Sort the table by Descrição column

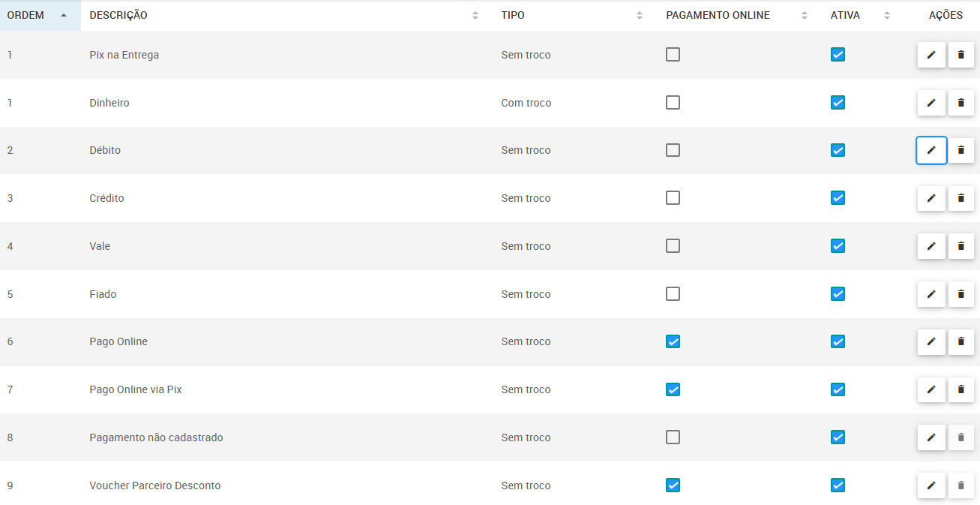point(475,16)
